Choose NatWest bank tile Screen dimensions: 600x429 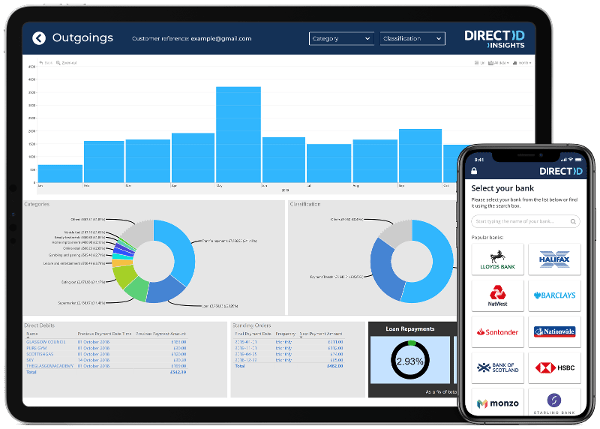pyautogui.click(x=497, y=295)
